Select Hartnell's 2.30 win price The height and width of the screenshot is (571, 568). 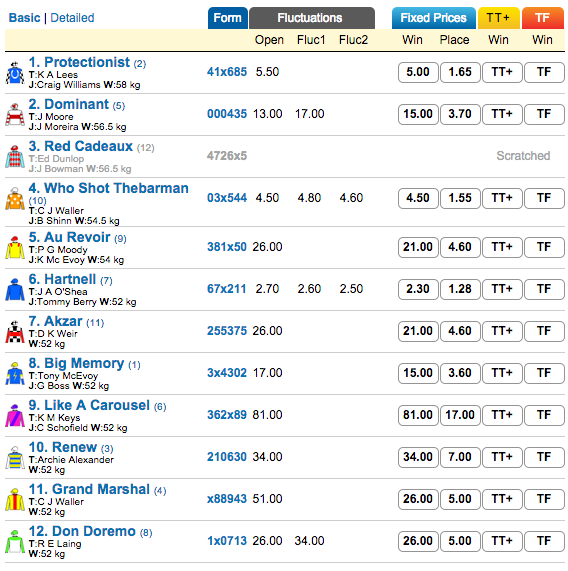click(418, 289)
